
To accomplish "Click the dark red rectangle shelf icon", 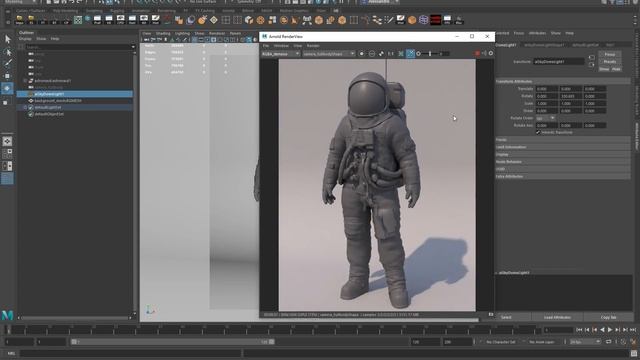I will [x=436, y=20].
